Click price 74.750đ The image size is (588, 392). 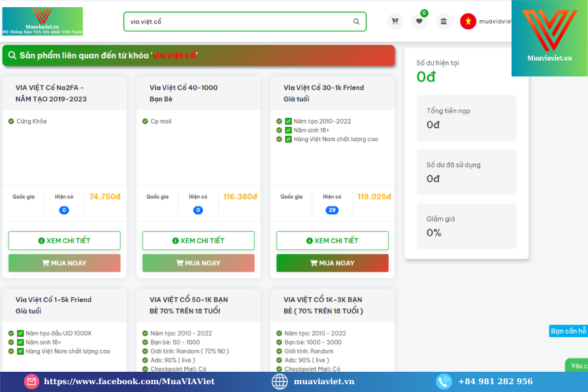105,197
